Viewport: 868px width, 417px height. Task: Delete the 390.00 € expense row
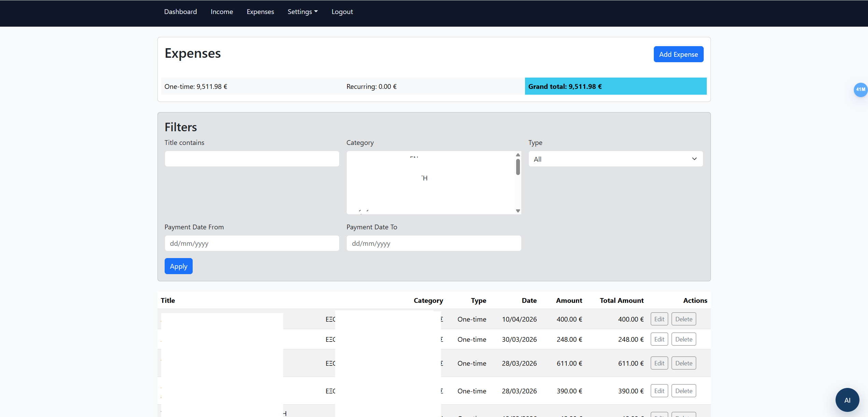click(x=684, y=391)
